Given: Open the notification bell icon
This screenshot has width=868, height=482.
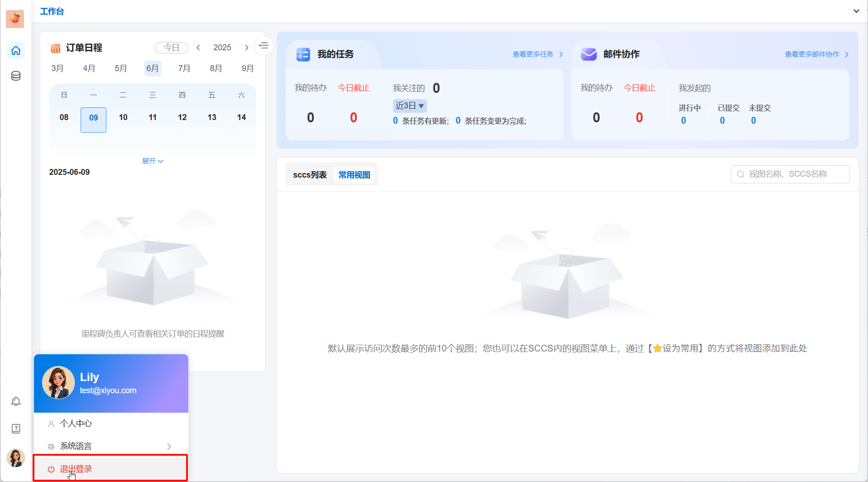Looking at the screenshot, I should click(16, 401).
